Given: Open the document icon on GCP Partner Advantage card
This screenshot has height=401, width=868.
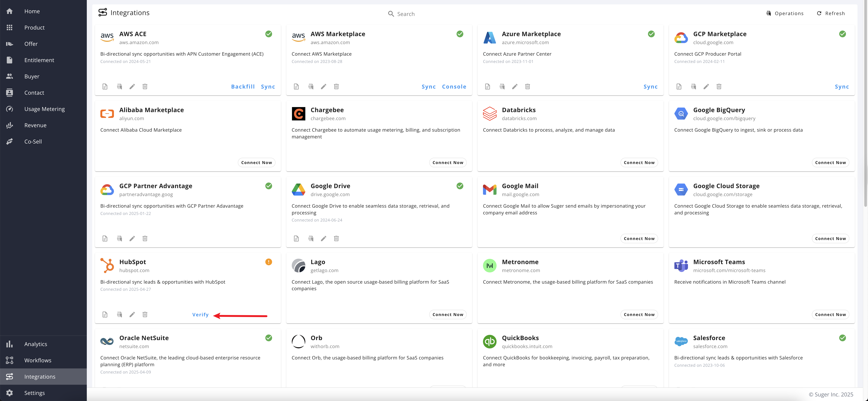Looking at the screenshot, I should (105, 238).
